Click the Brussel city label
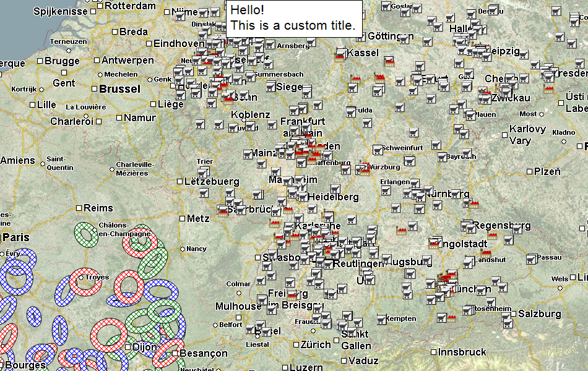 [x=119, y=89]
